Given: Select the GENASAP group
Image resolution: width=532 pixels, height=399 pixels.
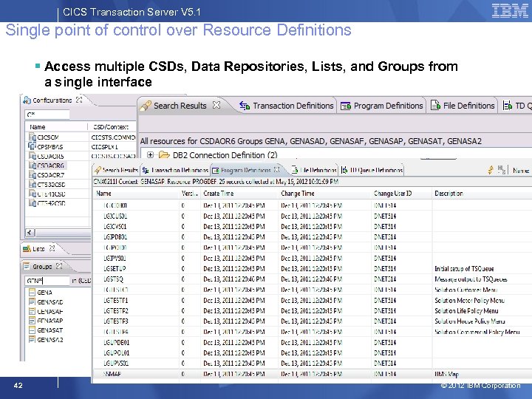Looking at the screenshot, I should click(50, 321).
